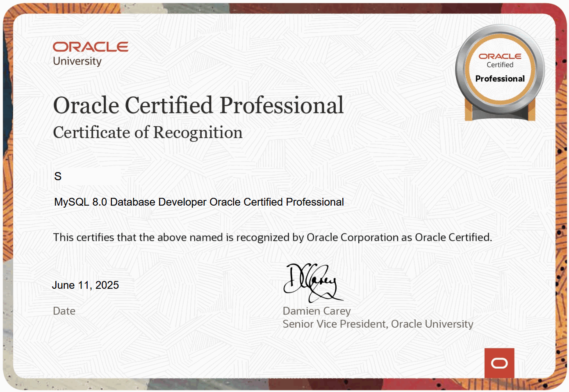Click the red Oracle square logo
Viewport: 569px width, 392px height.
tap(499, 363)
